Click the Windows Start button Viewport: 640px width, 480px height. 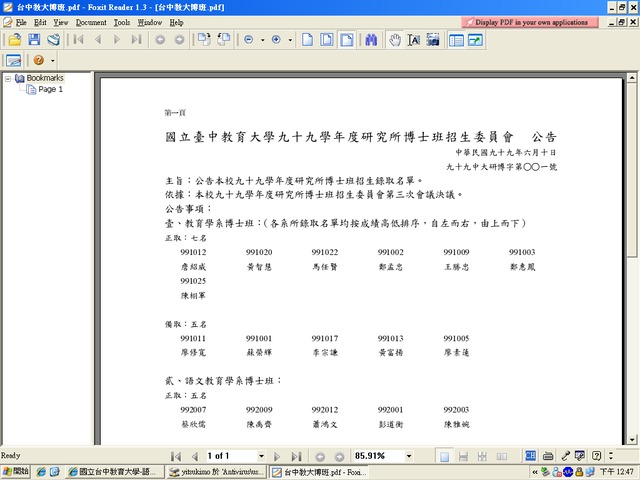coord(16,471)
